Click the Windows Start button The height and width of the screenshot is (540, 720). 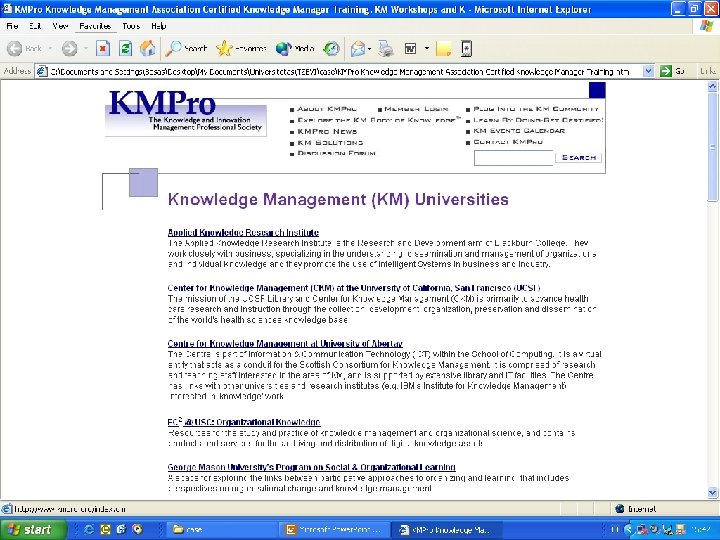(x=33, y=529)
